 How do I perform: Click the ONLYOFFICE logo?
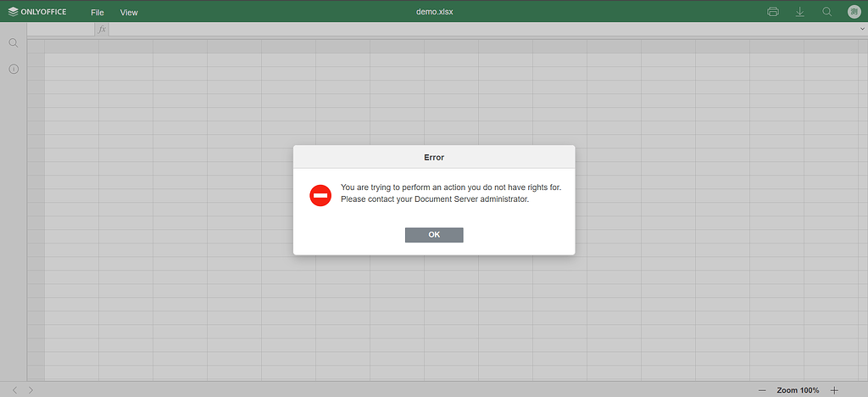pyautogui.click(x=37, y=12)
